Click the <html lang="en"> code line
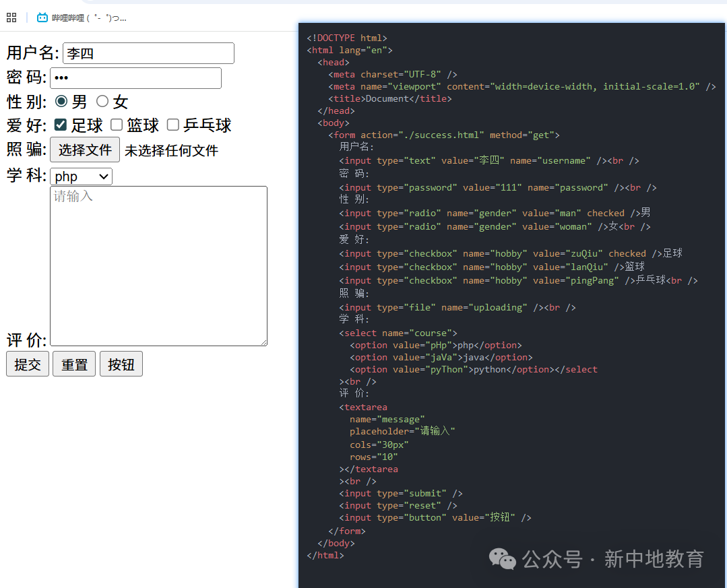 tap(350, 50)
